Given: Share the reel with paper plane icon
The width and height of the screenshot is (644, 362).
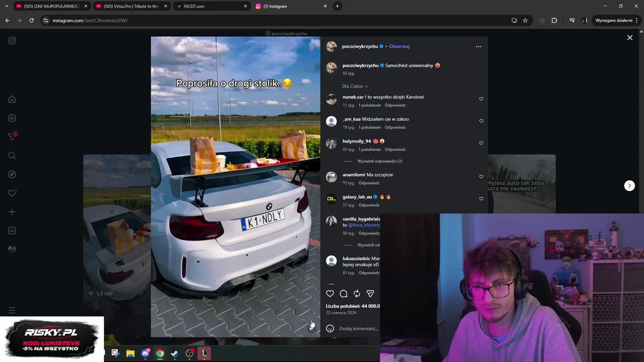Looking at the screenshot, I should point(370,294).
